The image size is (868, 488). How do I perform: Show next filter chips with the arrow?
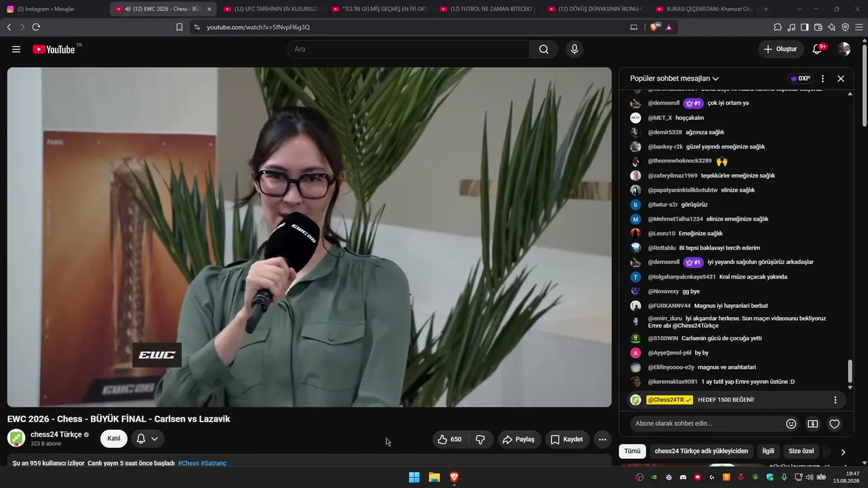pos(843,451)
